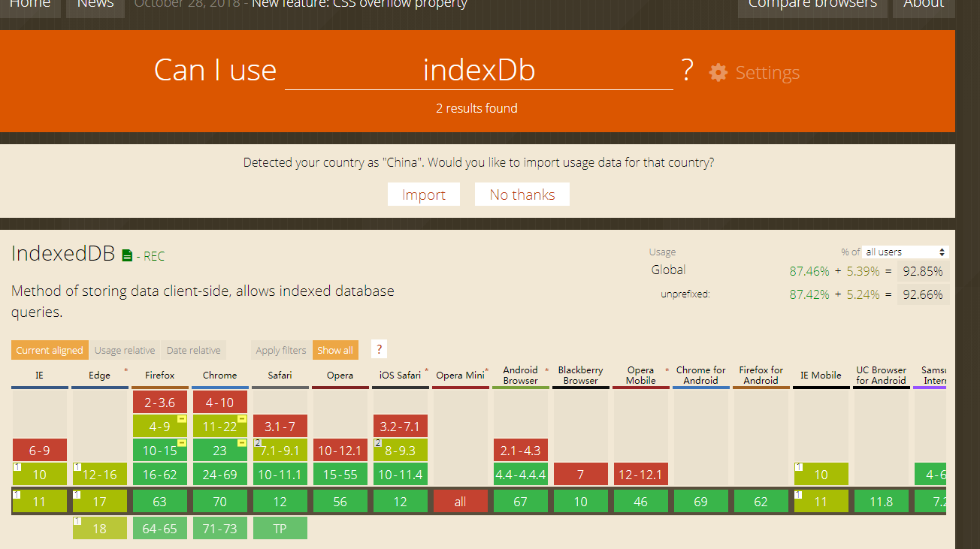Click the "2" note badge on iOS Safari 8-9.3
980x549 pixels.
pos(377,443)
